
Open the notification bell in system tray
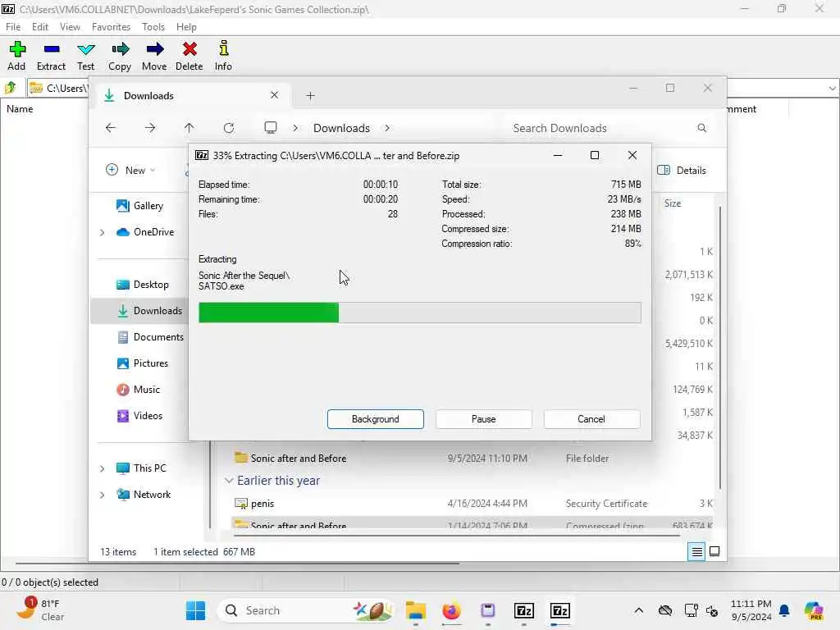tap(784, 610)
